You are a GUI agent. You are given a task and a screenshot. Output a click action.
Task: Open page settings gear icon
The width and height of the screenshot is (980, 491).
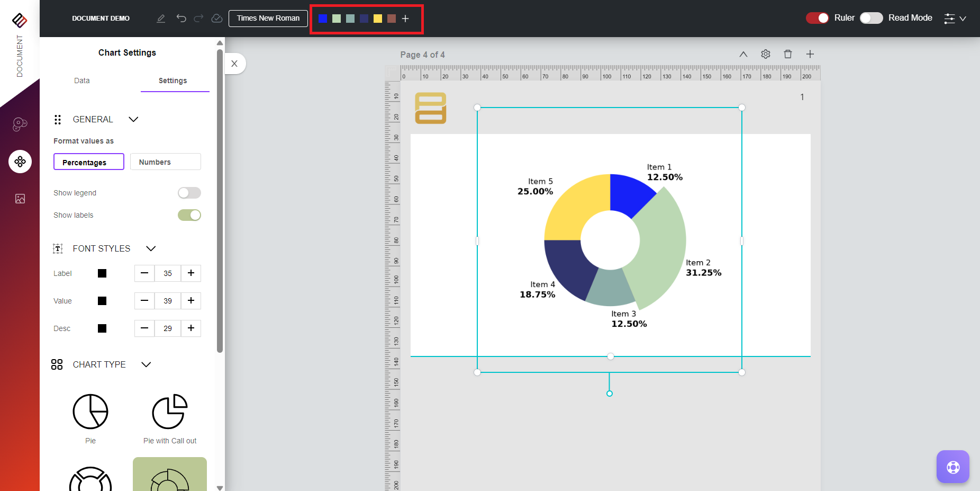pyautogui.click(x=765, y=54)
